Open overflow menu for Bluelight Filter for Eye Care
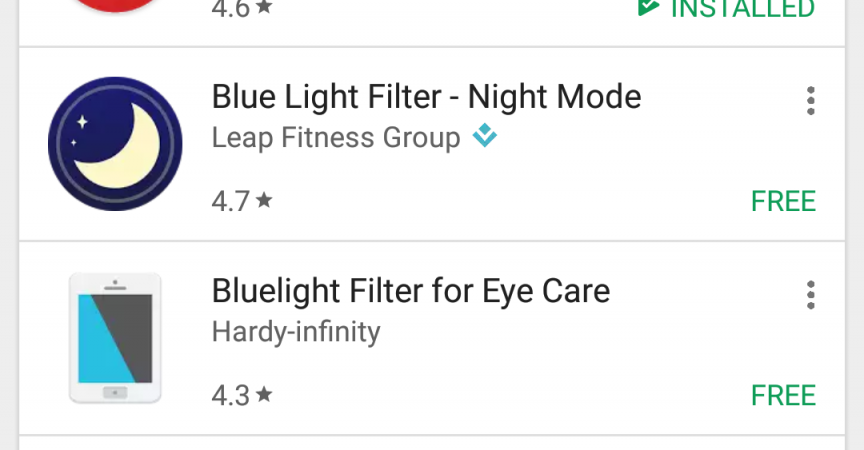This screenshot has width=864, height=450. 810,295
